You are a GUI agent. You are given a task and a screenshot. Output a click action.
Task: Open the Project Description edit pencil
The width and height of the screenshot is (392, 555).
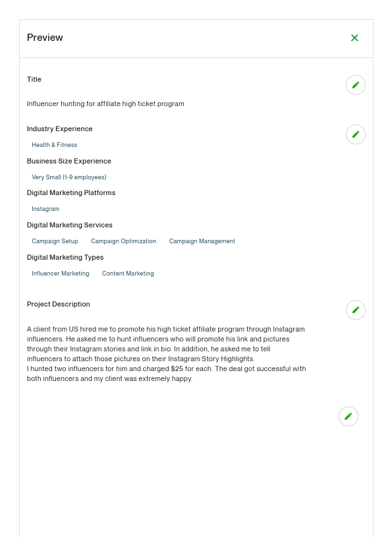(356, 310)
